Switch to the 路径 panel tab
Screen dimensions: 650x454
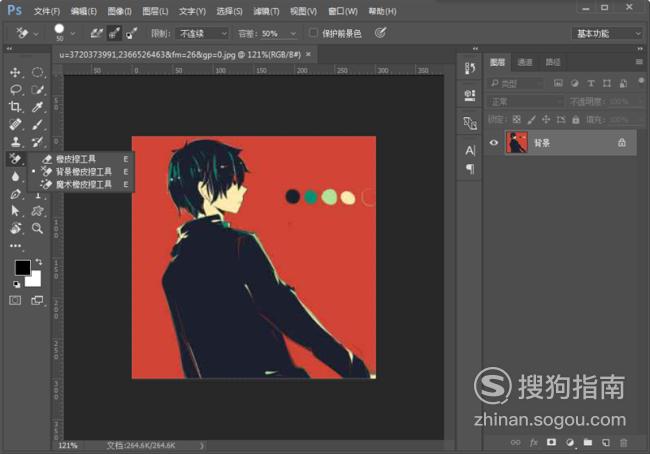click(553, 62)
